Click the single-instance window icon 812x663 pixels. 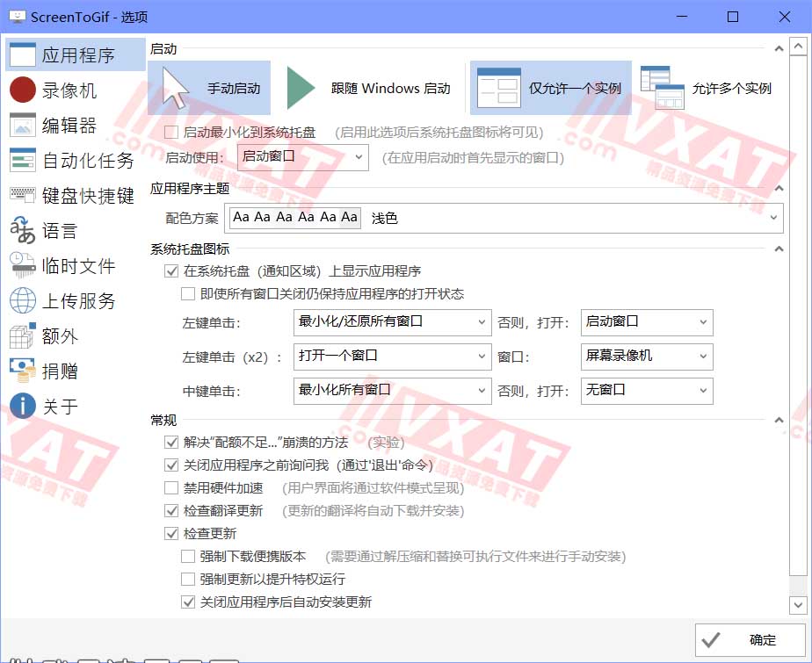(498, 88)
